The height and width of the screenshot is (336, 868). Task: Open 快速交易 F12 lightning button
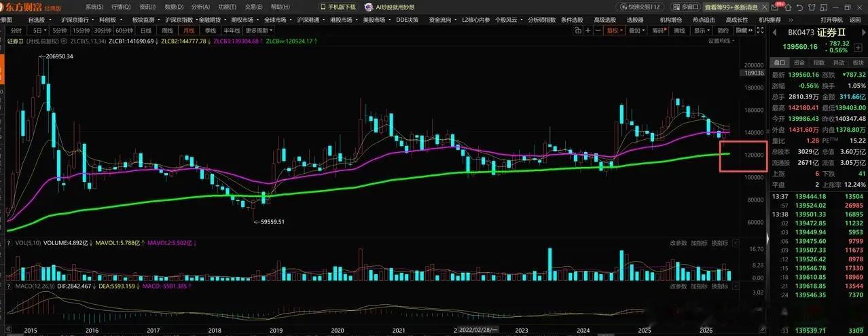coord(640,7)
